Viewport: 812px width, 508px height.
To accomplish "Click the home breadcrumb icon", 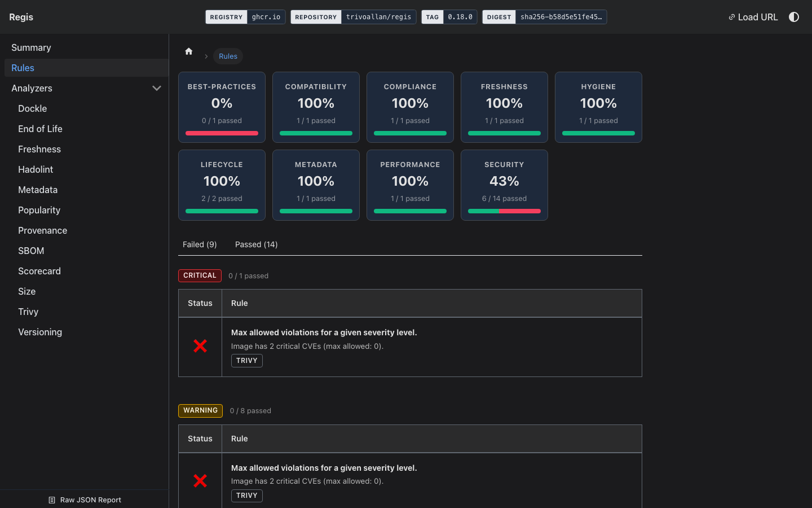I will 188,51.
